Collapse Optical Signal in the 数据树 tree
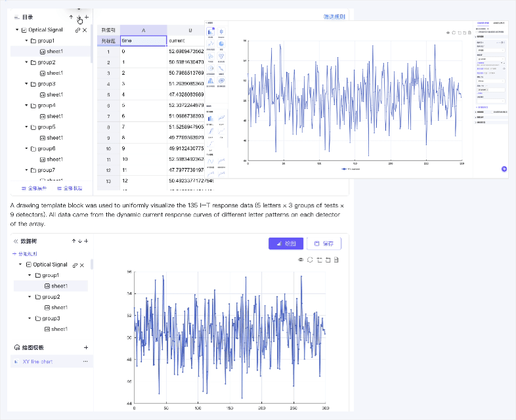The height and width of the screenshot is (420, 516). pyautogui.click(x=20, y=264)
